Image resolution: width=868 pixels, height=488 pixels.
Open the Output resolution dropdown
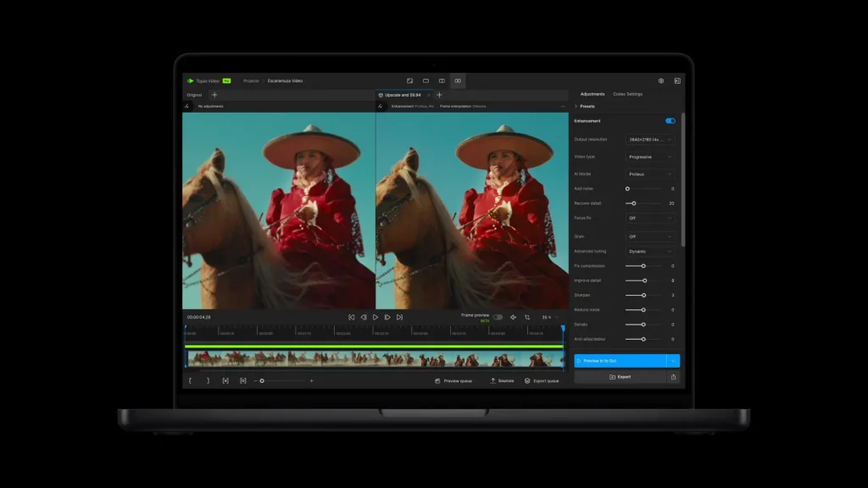[650, 139]
